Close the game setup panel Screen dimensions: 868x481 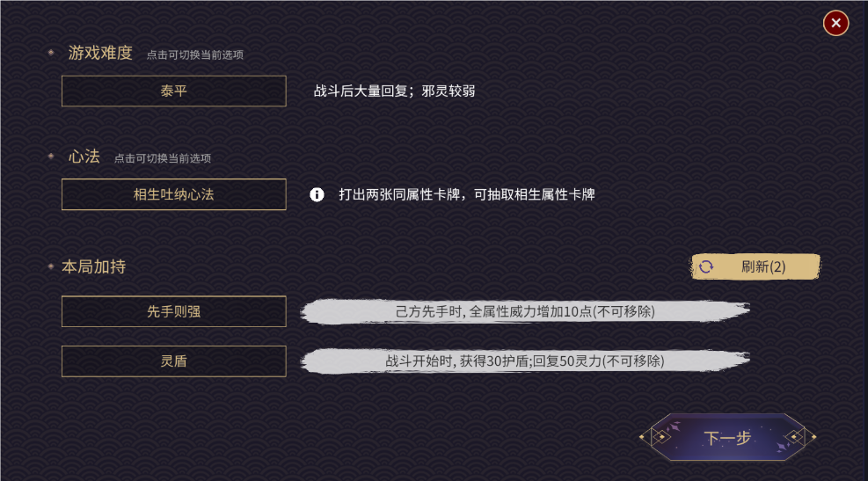click(835, 23)
